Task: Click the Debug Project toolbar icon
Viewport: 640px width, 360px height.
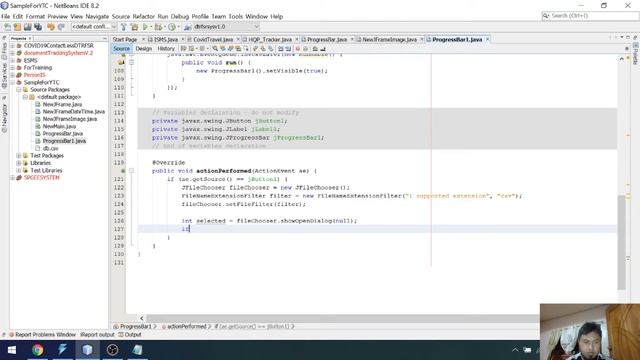Action: coord(158,27)
